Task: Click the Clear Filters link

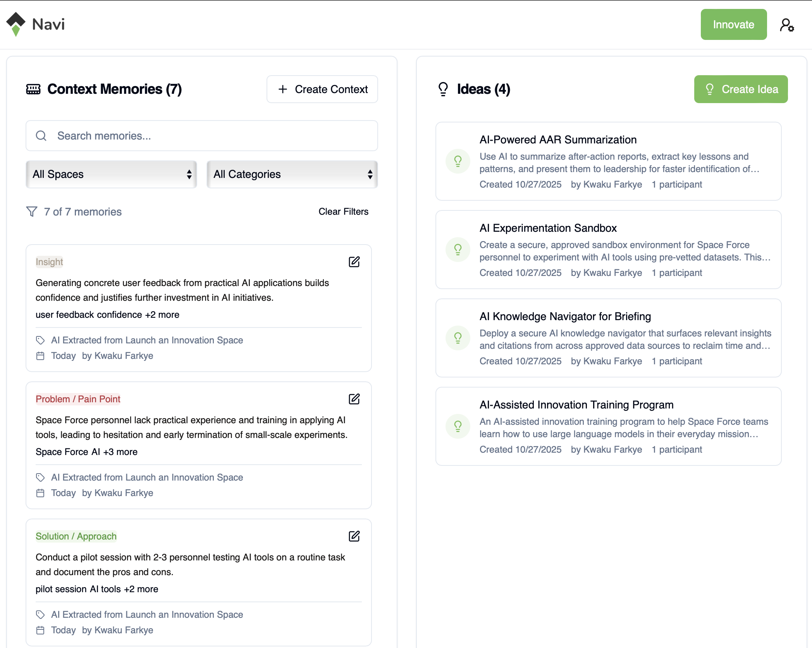Action: (x=343, y=212)
